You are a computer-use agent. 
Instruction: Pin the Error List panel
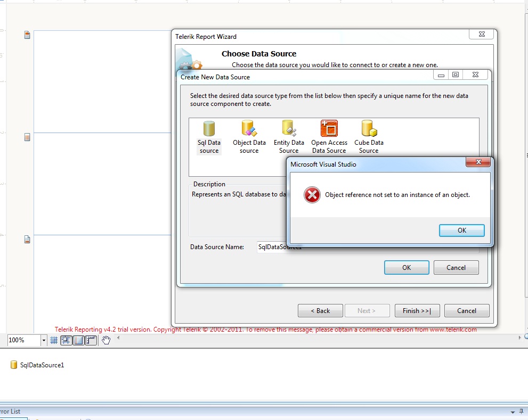click(x=522, y=411)
